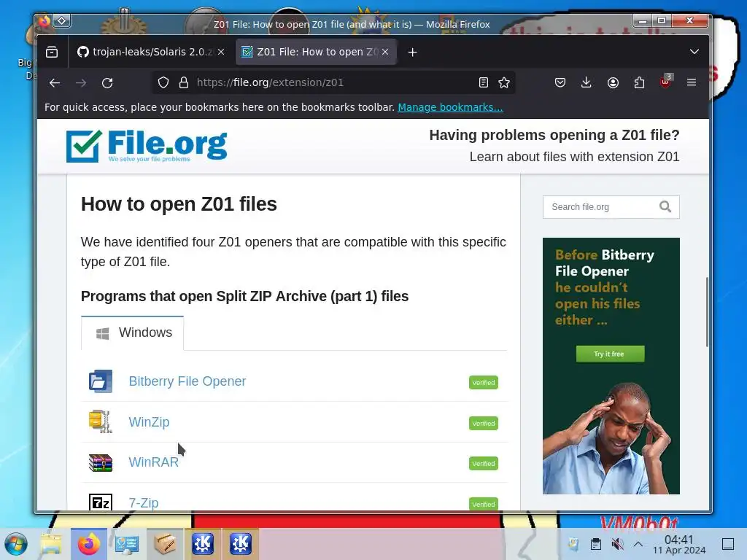Go forward one page
Image resolution: width=747 pixels, height=560 pixels.
pos(81,83)
